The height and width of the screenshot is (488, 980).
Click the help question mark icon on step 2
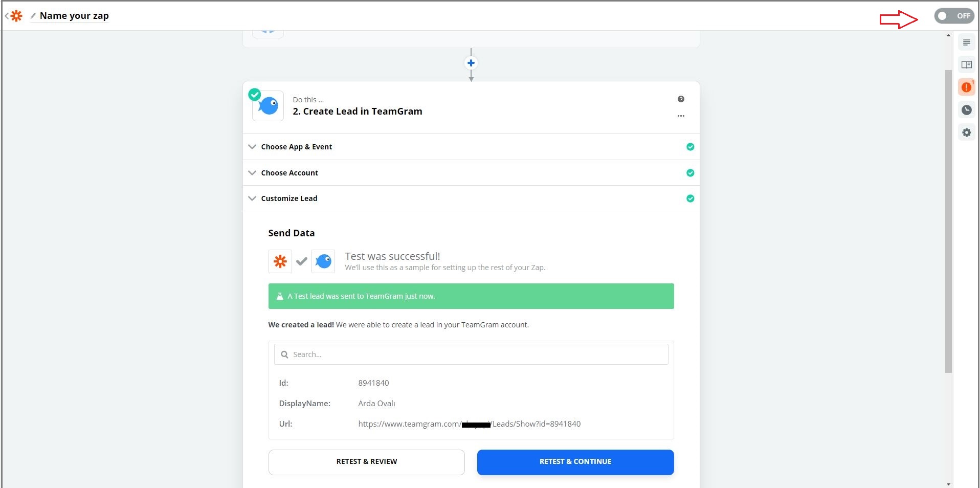tap(681, 99)
